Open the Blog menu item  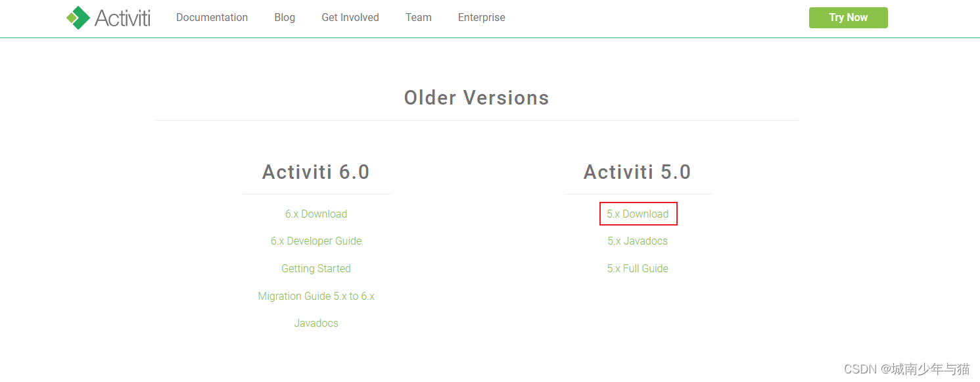tap(285, 18)
